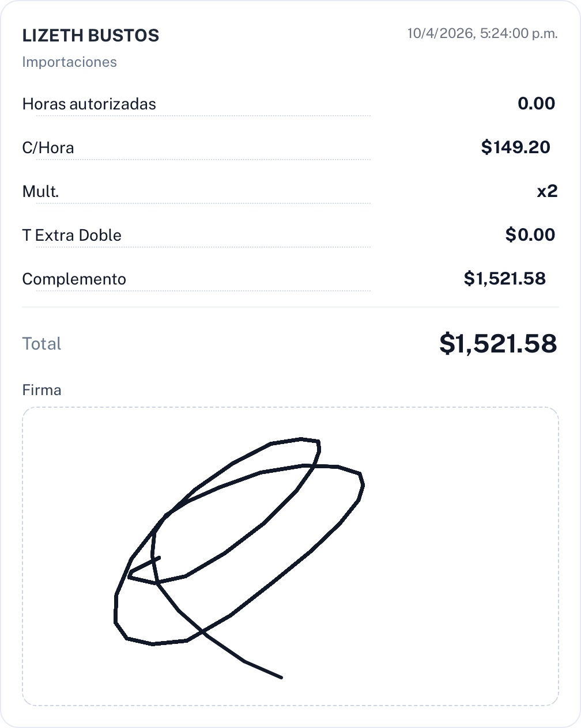Click the C/Hora label
581x728 pixels.
(48, 148)
